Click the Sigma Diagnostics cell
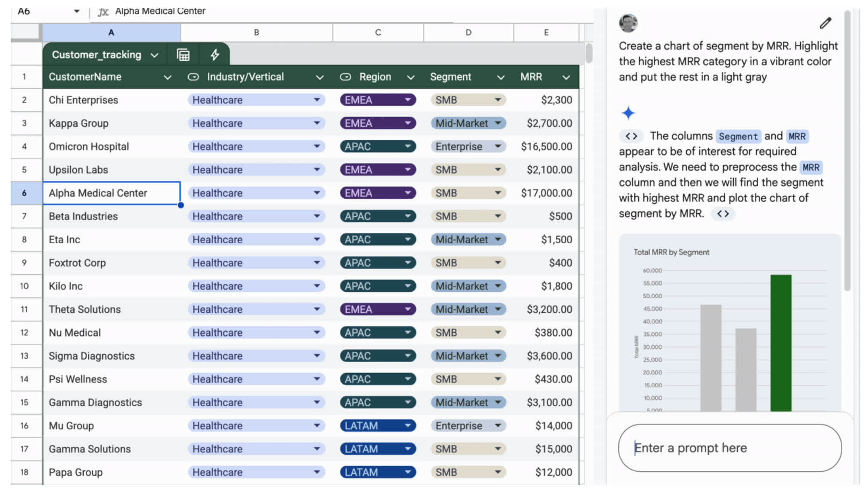 (112, 356)
